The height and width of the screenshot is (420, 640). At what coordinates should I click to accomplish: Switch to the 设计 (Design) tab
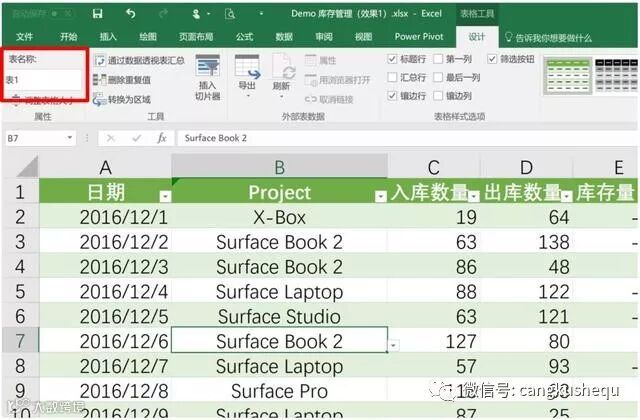(477, 37)
